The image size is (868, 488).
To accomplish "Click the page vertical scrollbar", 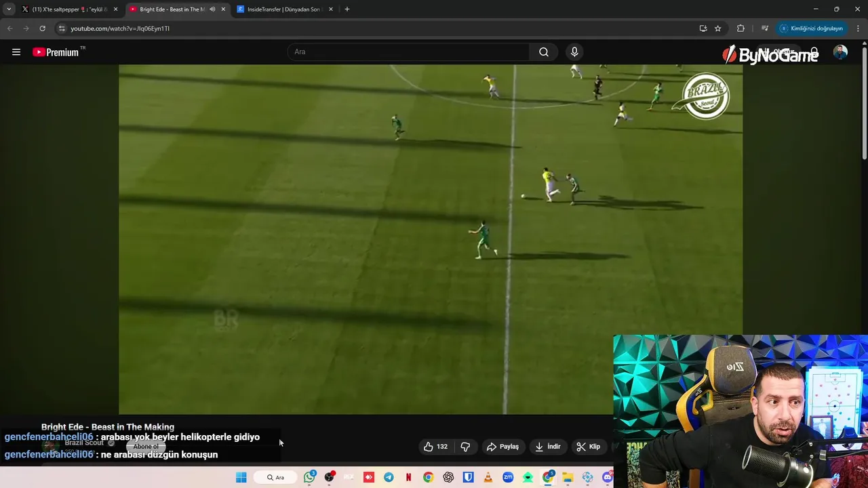I will click(x=864, y=102).
